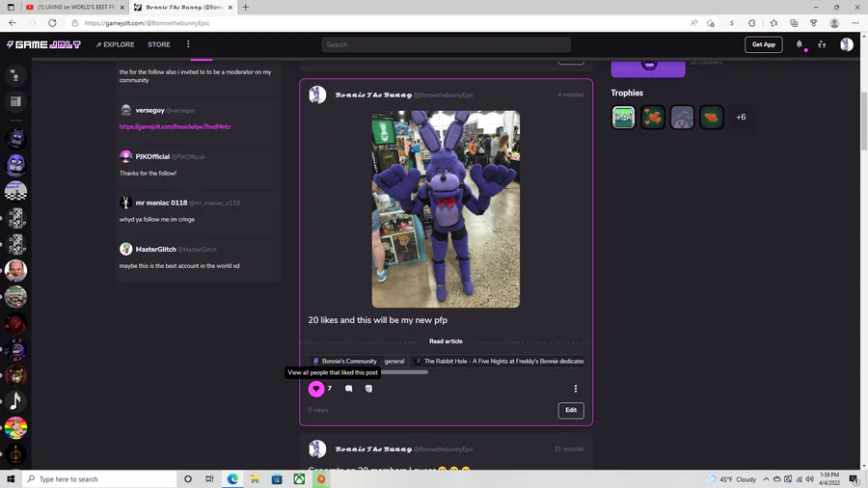Viewport: 868px width, 488px height.
Task: Open verseguy's profile name
Action: click(150, 110)
